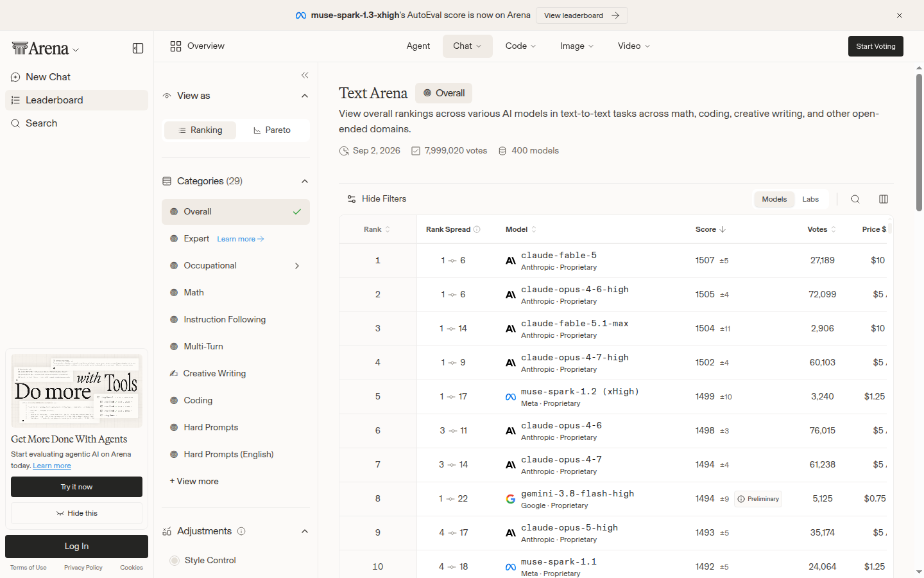Click the Meta icon in the banner
The width and height of the screenshot is (924, 578).
301,15
